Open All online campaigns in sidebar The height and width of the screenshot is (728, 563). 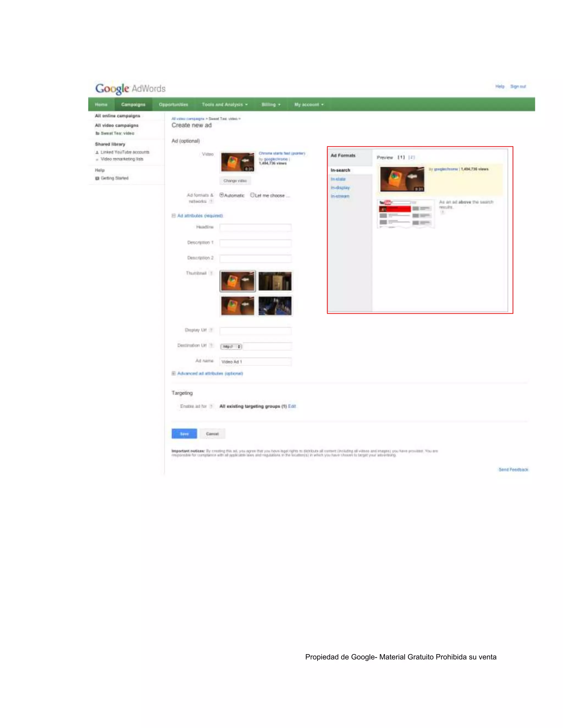point(117,116)
